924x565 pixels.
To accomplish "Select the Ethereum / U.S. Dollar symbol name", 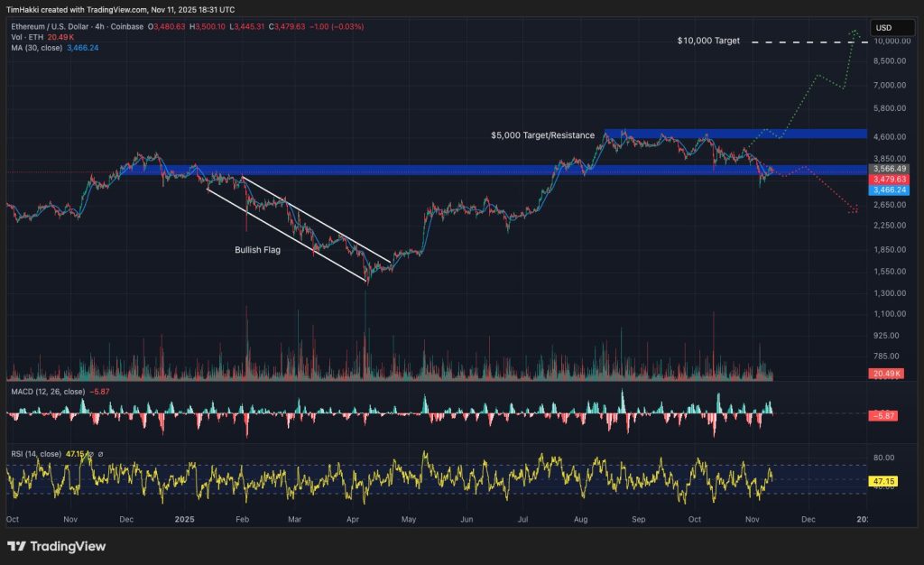I will coord(50,26).
